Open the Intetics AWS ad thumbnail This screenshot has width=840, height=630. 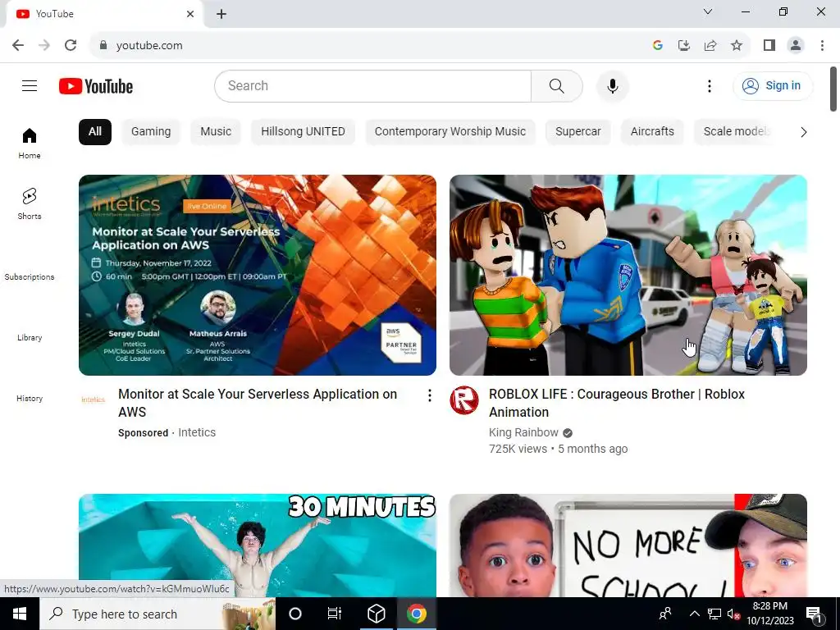257,275
